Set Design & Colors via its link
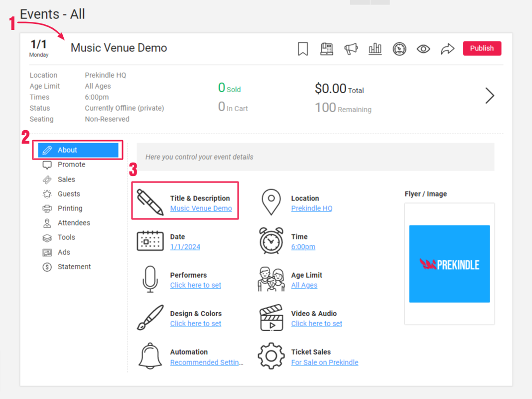The image size is (532, 399). pos(196,324)
